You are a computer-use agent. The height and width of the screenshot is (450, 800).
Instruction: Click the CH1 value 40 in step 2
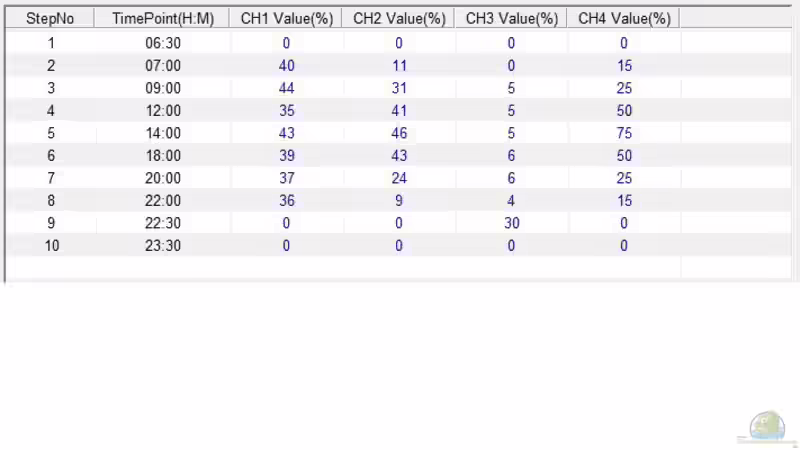click(286, 66)
